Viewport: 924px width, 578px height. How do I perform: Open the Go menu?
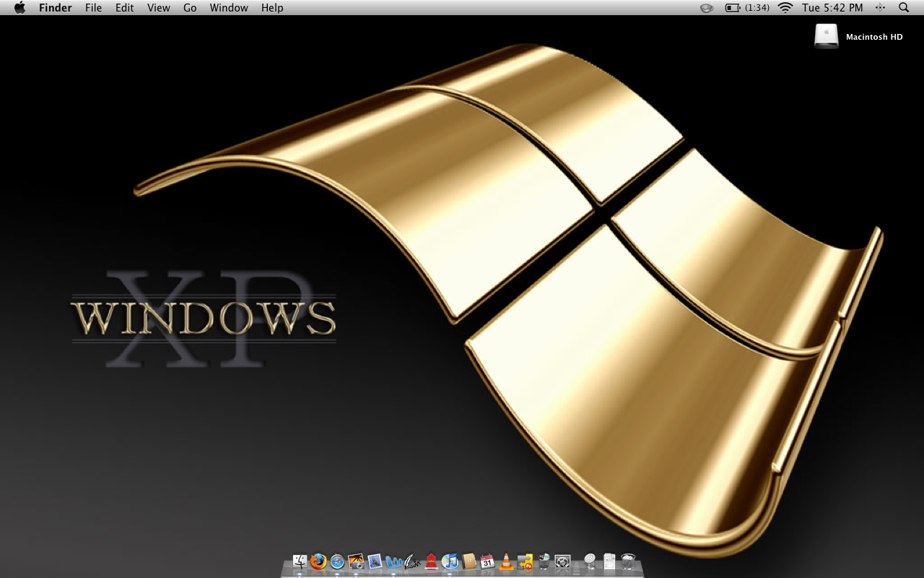tap(190, 8)
